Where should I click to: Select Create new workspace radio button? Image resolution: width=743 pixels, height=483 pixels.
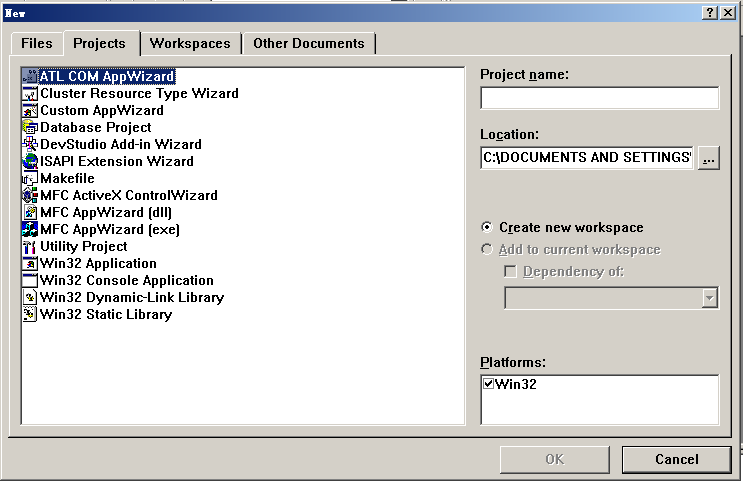(x=487, y=228)
